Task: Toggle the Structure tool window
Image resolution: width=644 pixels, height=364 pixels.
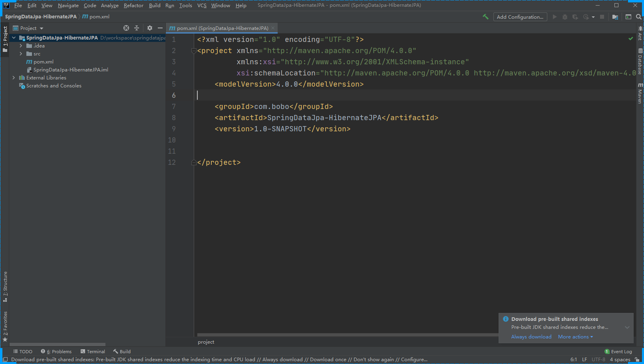Action: (x=5, y=287)
